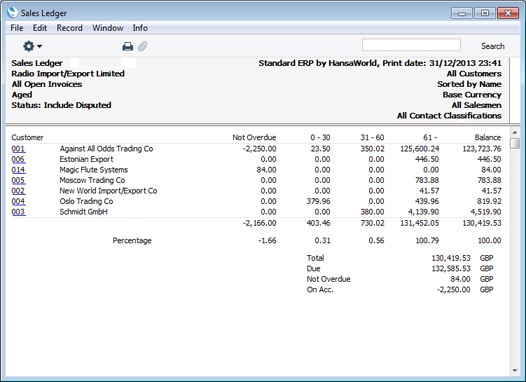Open customer link 001
The image size is (526, 382).
pos(18,149)
